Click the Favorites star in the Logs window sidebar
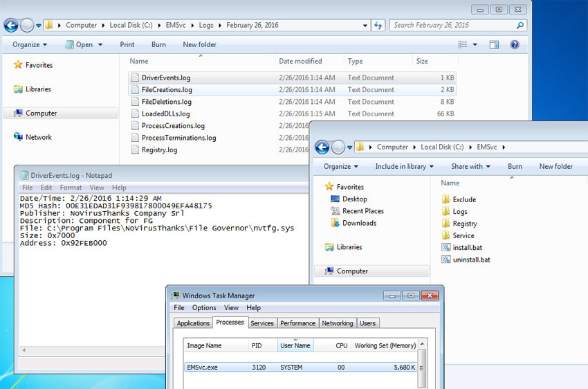 pos(17,64)
